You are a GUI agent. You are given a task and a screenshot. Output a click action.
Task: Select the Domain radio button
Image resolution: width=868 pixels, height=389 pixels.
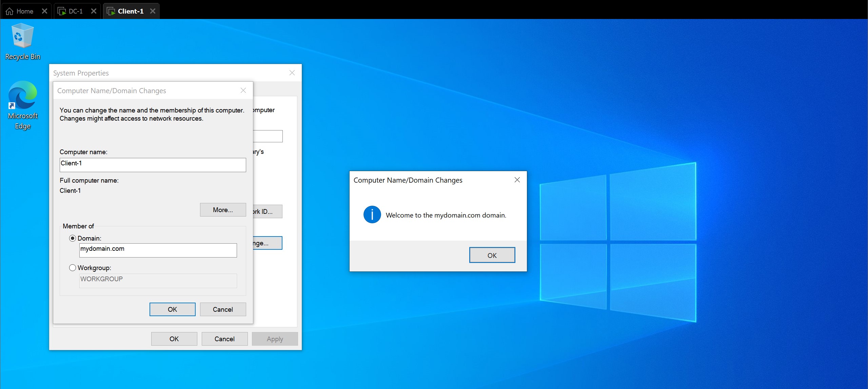coord(73,238)
